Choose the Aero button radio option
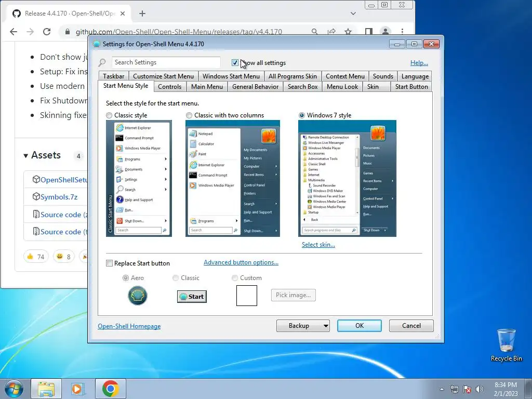532x399 pixels. click(x=126, y=278)
